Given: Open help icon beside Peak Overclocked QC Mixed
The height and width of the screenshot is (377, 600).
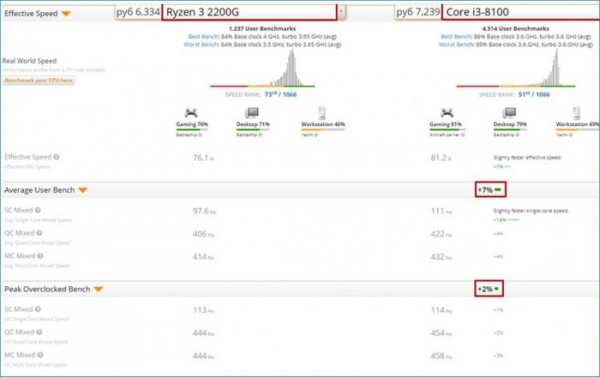Looking at the screenshot, I should [39, 332].
